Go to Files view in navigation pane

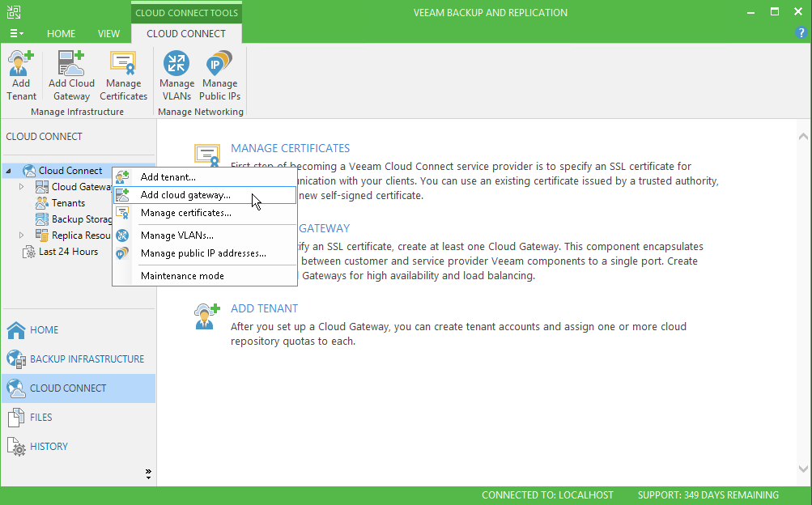click(79, 417)
